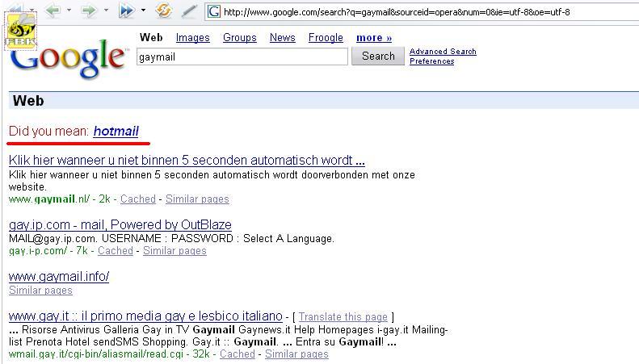Click 'Translate this page' link
The width and height of the screenshot is (639, 364).
coord(343,316)
